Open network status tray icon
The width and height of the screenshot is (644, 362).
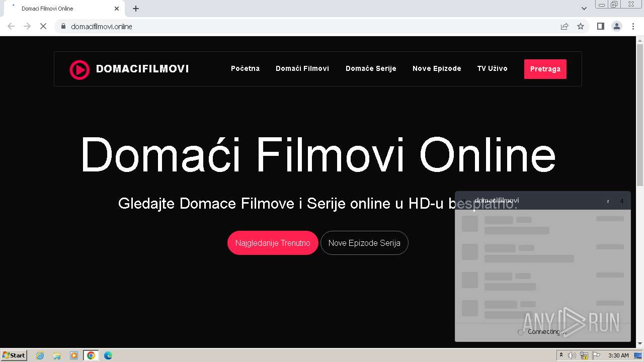(584, 355)
